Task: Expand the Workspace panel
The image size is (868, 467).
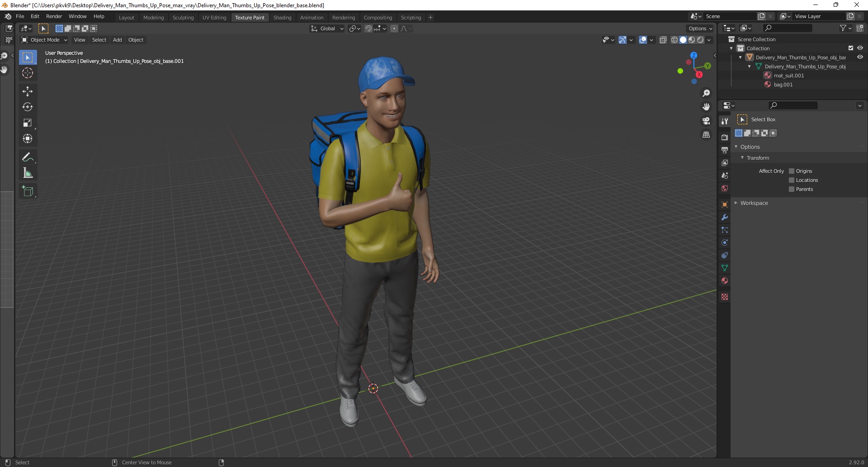Action: pyautogui.click(x=736, y=203)
